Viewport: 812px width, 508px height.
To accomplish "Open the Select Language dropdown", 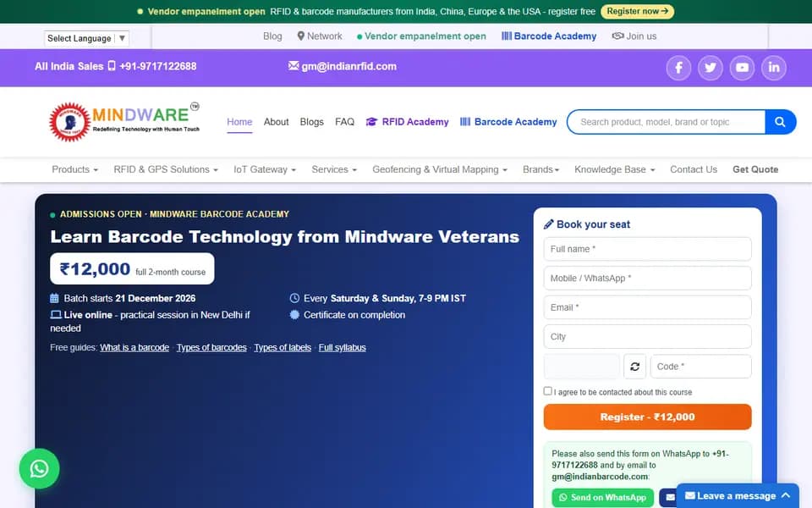I will point(86,38).
